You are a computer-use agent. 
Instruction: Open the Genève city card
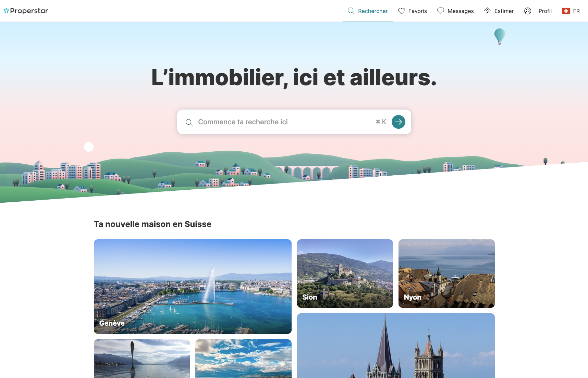(193, 287)
